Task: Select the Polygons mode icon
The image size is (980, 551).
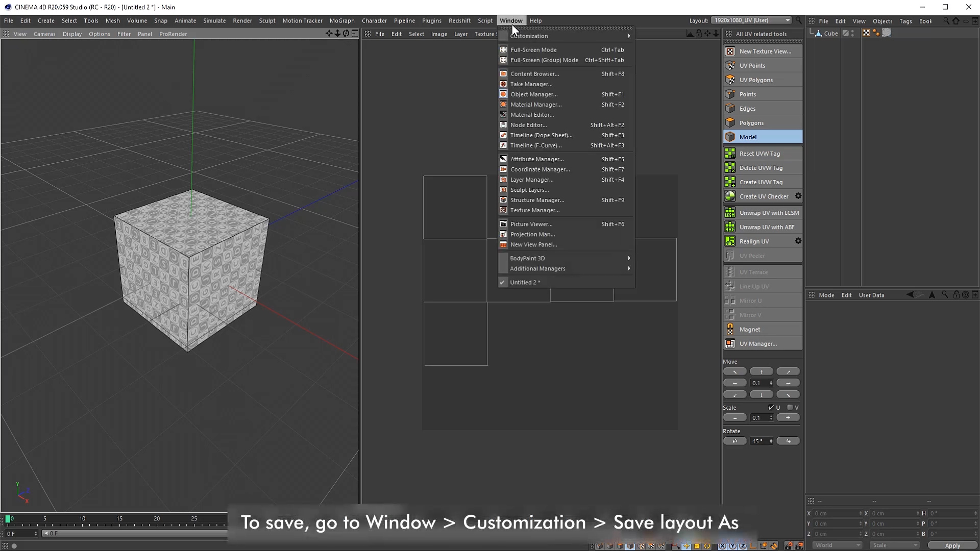Action: click(730, 122)
